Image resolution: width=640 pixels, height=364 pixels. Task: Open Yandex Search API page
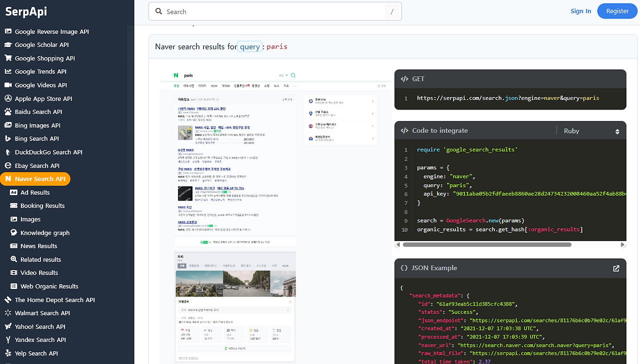40,340
